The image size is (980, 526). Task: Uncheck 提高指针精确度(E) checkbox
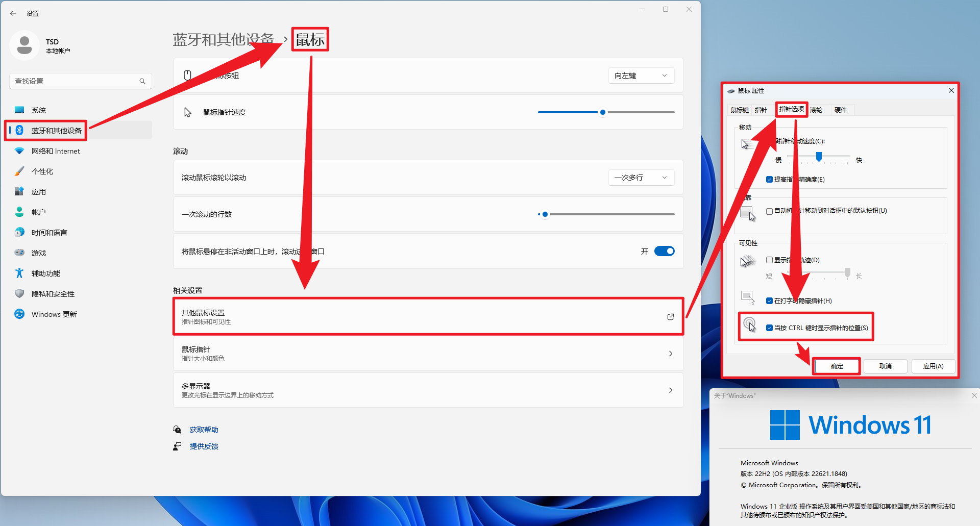pyautogui.click(x=769, y=180)
